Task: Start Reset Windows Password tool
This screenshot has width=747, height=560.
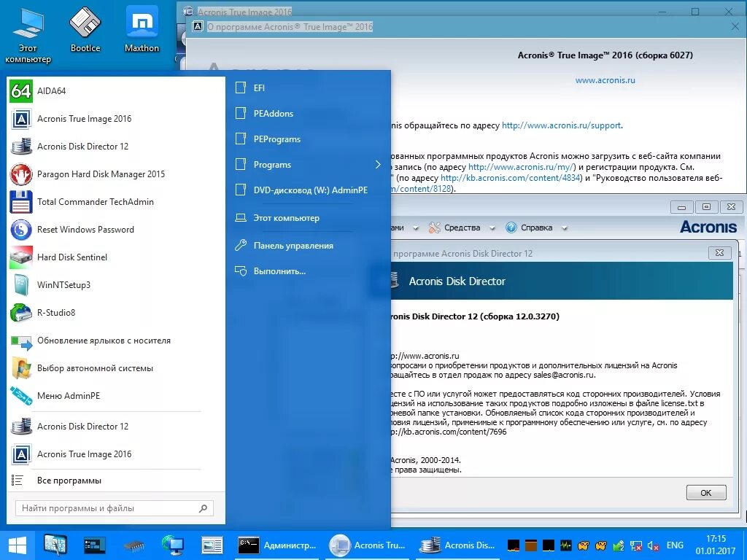Action: click(85, 230)
